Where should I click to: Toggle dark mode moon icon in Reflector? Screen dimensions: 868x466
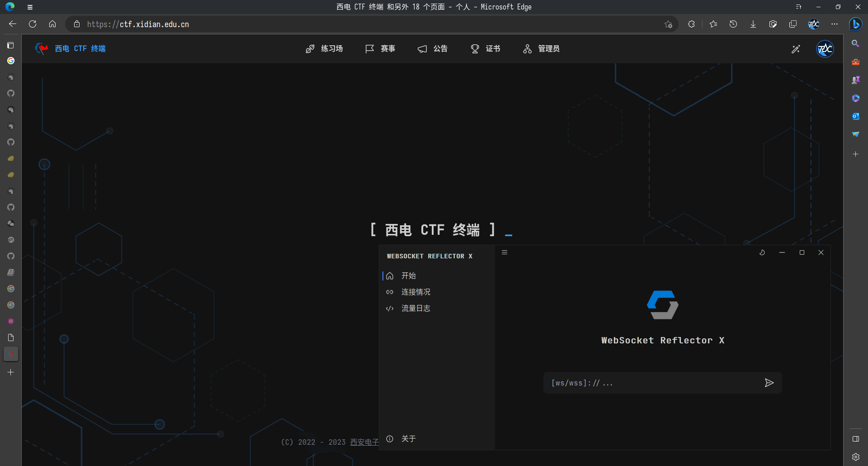(762, 252)
